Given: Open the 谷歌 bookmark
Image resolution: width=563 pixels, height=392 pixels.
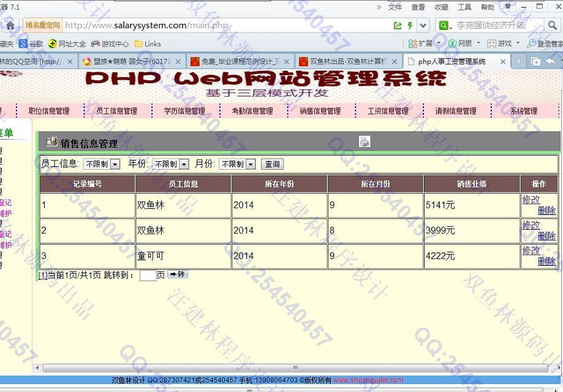Looking at the screenshot, I should click(x=31, y=44).
